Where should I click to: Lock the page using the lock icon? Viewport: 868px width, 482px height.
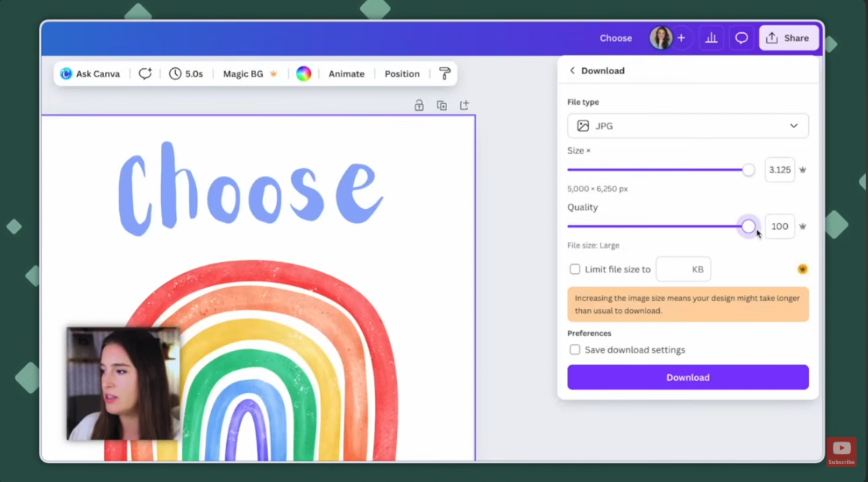(x=419, y=105)
